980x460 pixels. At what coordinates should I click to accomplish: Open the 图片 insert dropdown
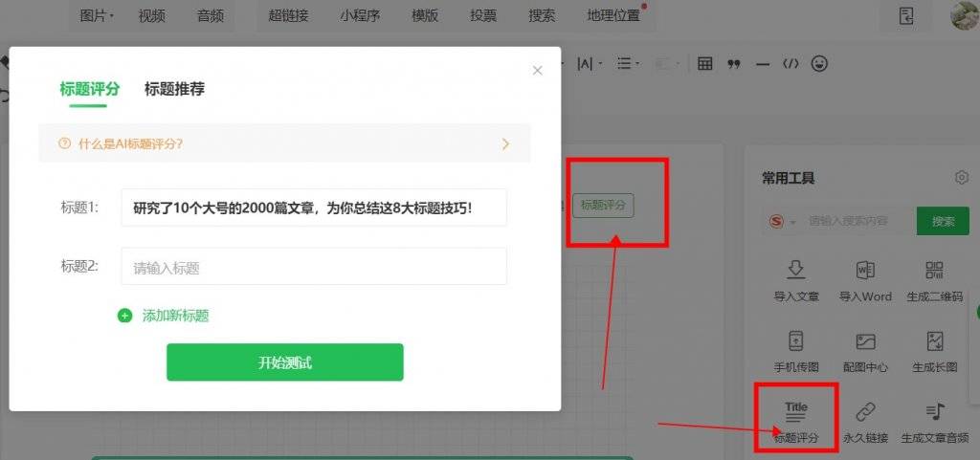click(97, 15)
